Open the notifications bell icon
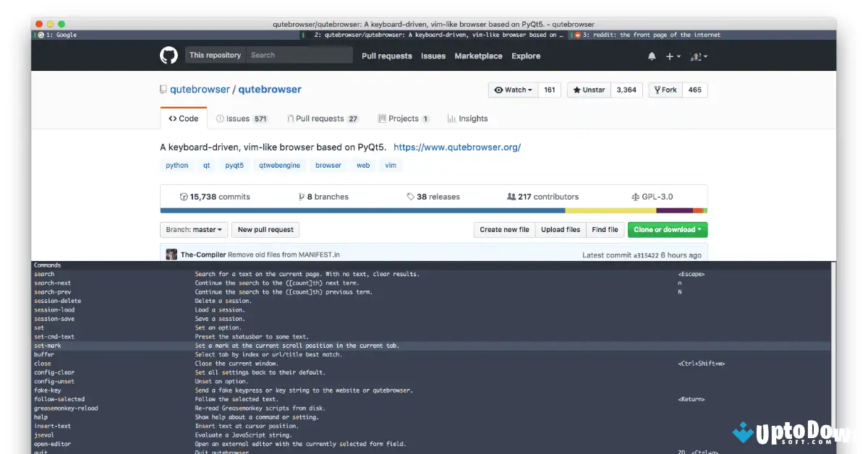Image resolution: width=868 pixels, height=454 pixels. pos(652,56)
